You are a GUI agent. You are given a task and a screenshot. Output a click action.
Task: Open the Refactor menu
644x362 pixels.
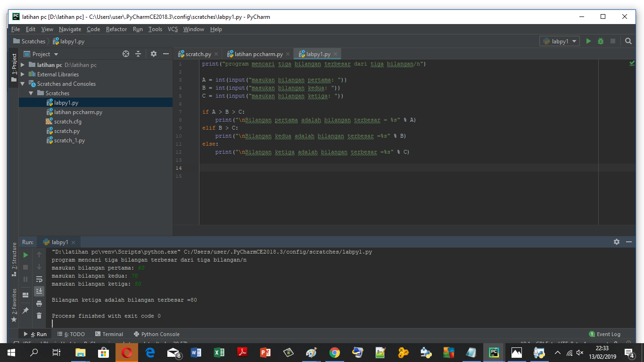click(116, 29)
